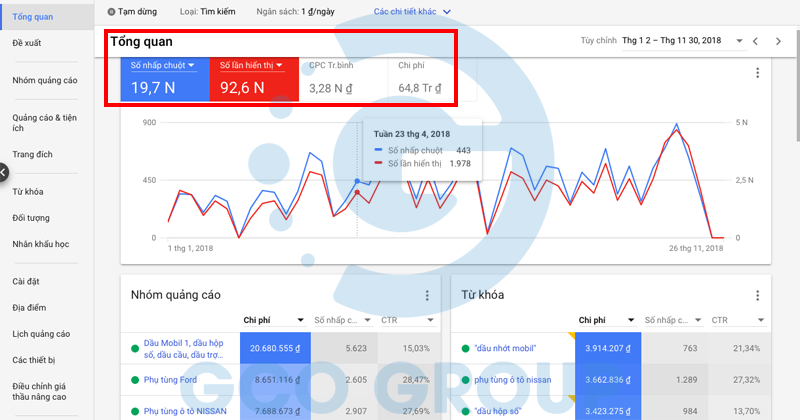
Task: Click the Tạm dừng pause status icon
Action: pos(111,12)
